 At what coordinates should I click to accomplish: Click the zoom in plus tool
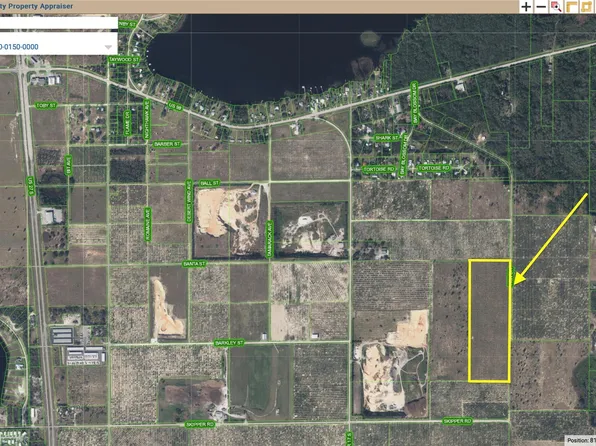point(526,7)
